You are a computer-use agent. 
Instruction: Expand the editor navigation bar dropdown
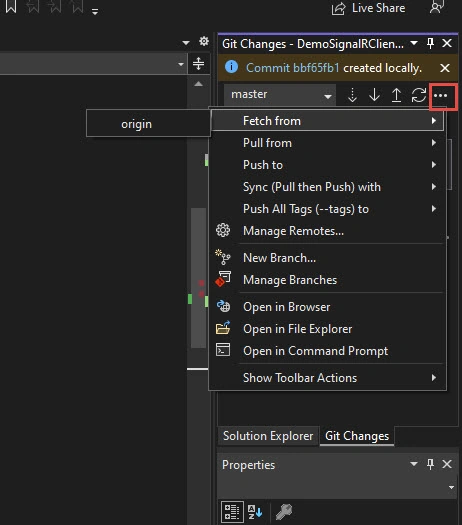(181, 64)
